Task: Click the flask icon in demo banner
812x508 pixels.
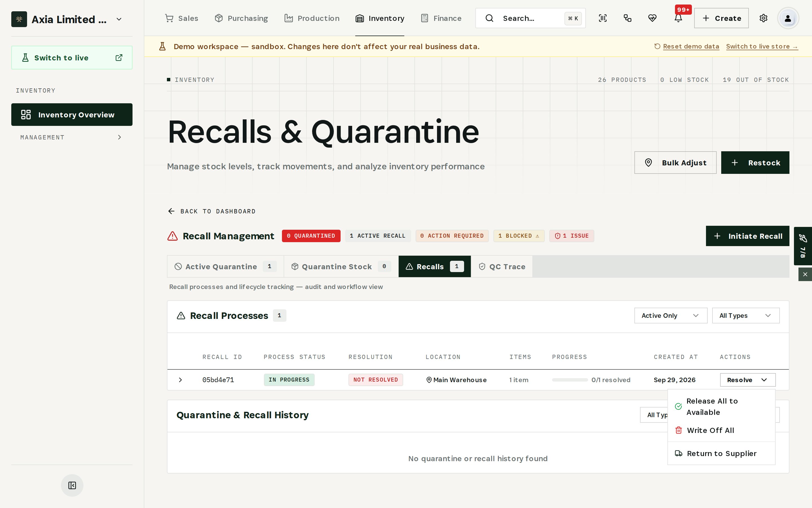Action: pos(162,46)
